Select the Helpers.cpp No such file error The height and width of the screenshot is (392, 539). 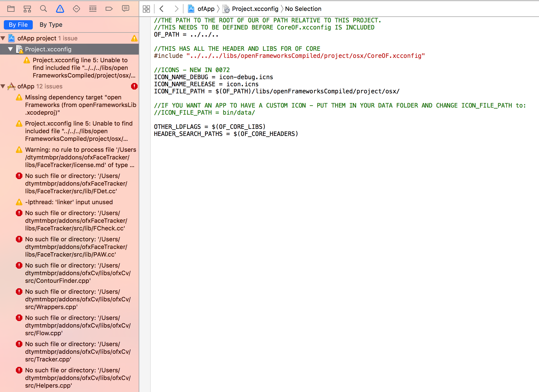point(69,378)
